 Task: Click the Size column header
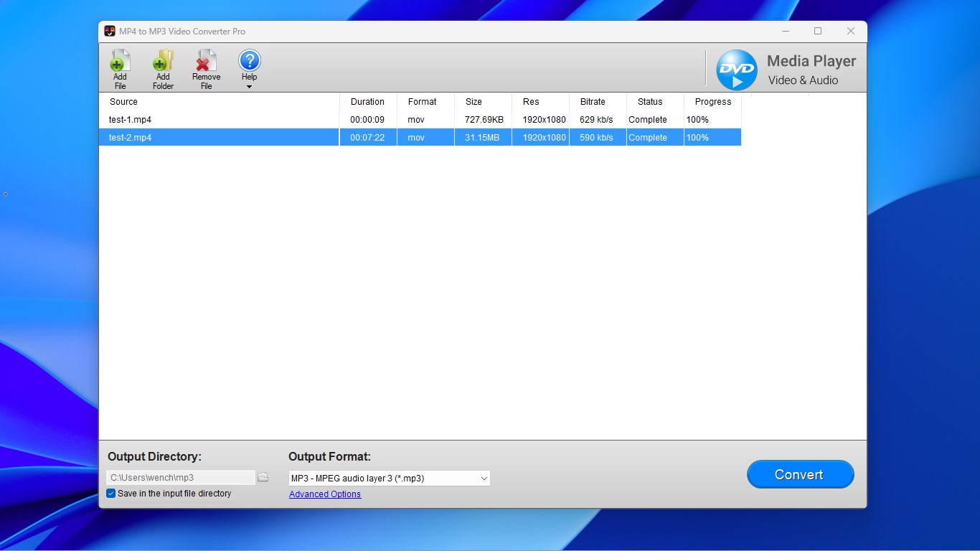coord(483,102)
